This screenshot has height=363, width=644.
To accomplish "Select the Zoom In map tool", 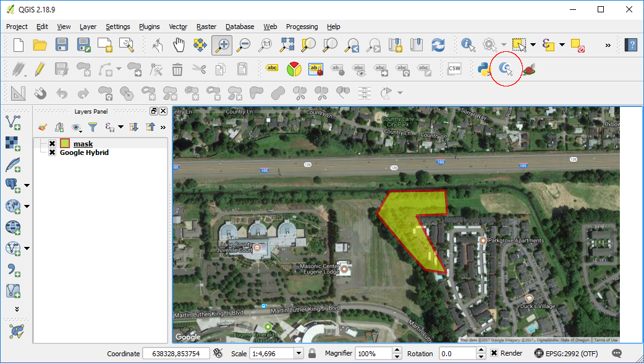I will pyautogui.click(x=222, y=44).
